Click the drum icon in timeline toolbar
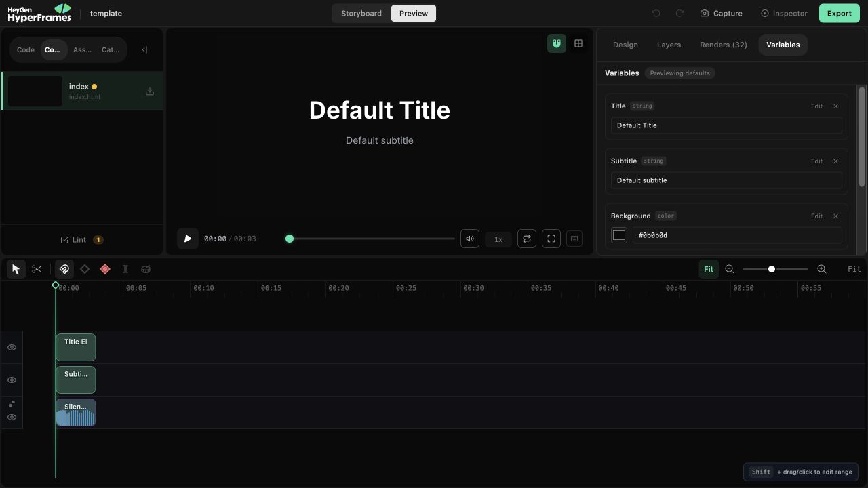 tap(146, 269)
